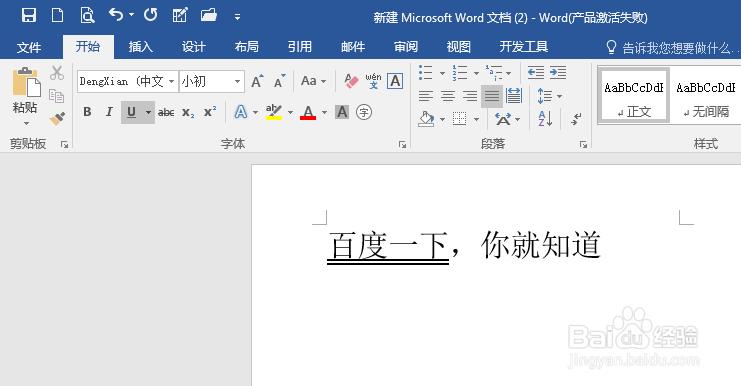Toggle strikethrough abc formatting
Screen dimensions: 741x386
[x=166, y=112]
